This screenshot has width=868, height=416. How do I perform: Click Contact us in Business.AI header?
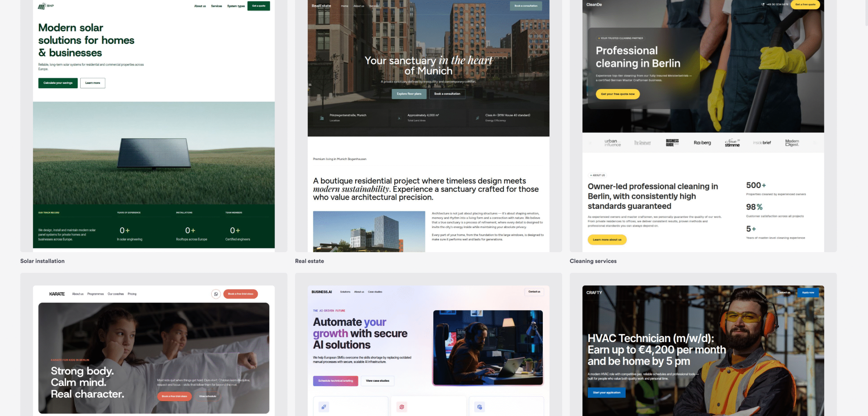point(534,292)
